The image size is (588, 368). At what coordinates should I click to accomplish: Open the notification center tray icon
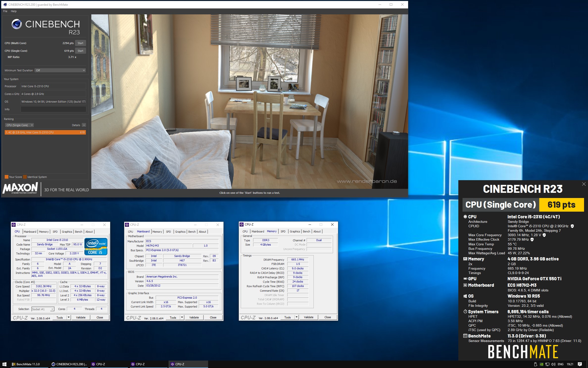580,364
